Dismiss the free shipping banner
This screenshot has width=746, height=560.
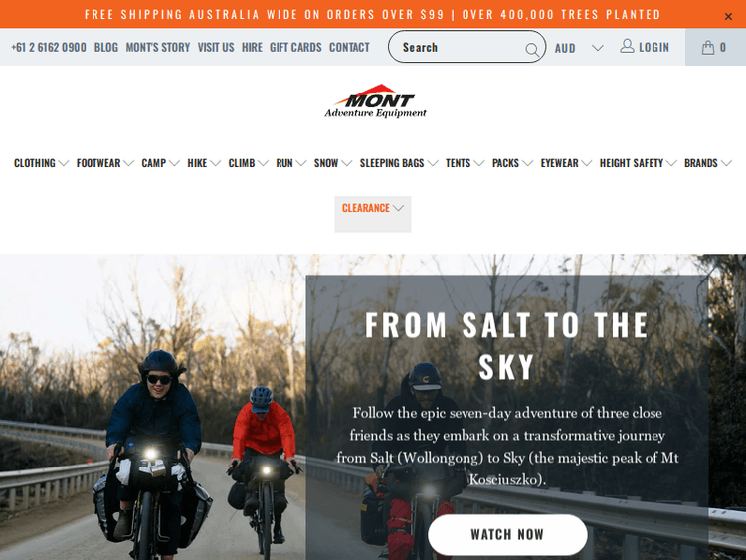[x=728, y=17]
